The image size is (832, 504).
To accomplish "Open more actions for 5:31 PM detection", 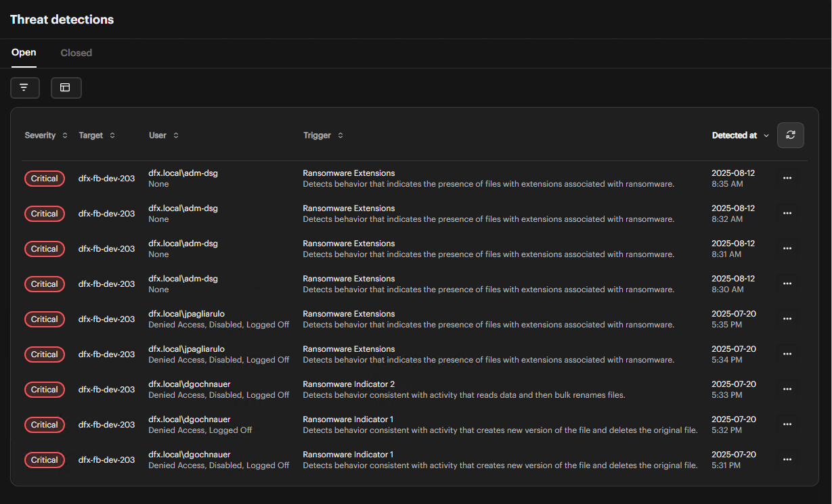I will [787, 460].
